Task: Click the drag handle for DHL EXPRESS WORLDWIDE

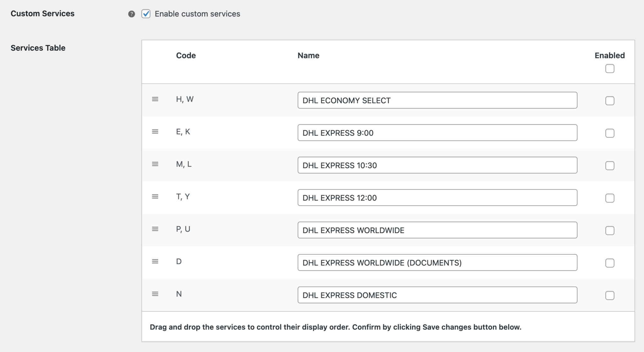Action: 155,229
